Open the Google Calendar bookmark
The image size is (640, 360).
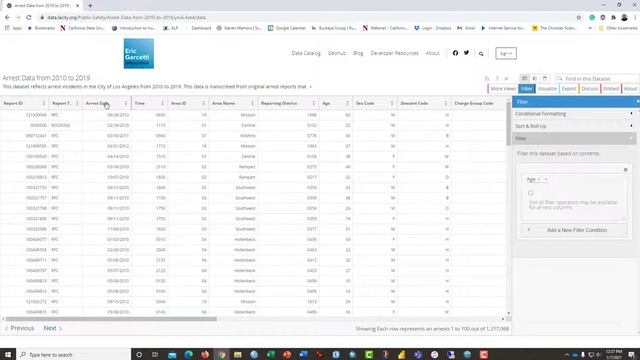[287, 28]
